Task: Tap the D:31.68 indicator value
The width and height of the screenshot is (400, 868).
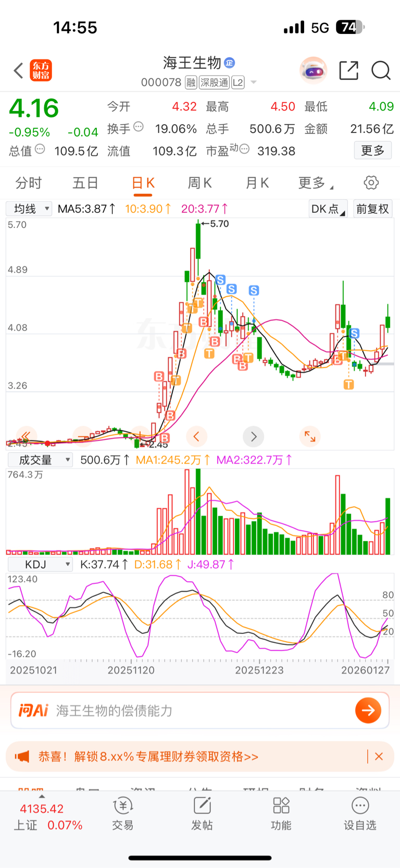Action: (x=158, y=565)
